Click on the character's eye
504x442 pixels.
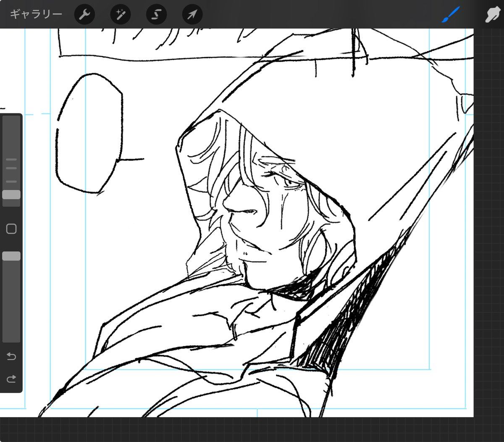click(289, 182)
